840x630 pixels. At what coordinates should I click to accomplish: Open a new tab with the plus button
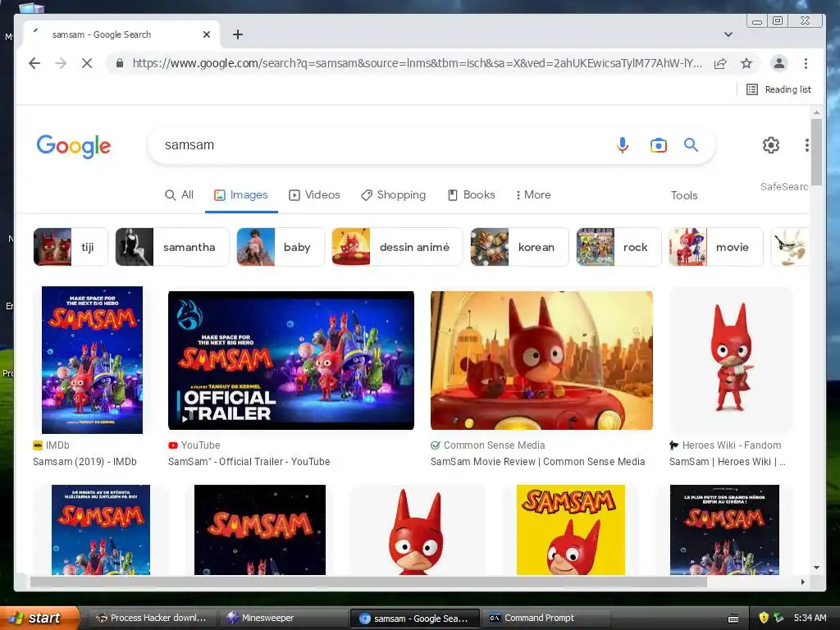coord(238,34)
